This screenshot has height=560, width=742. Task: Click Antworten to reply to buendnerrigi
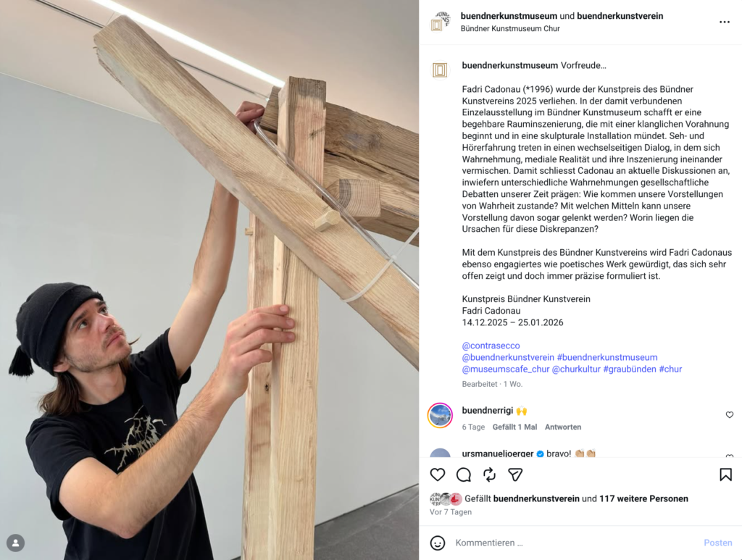(562, 427)
